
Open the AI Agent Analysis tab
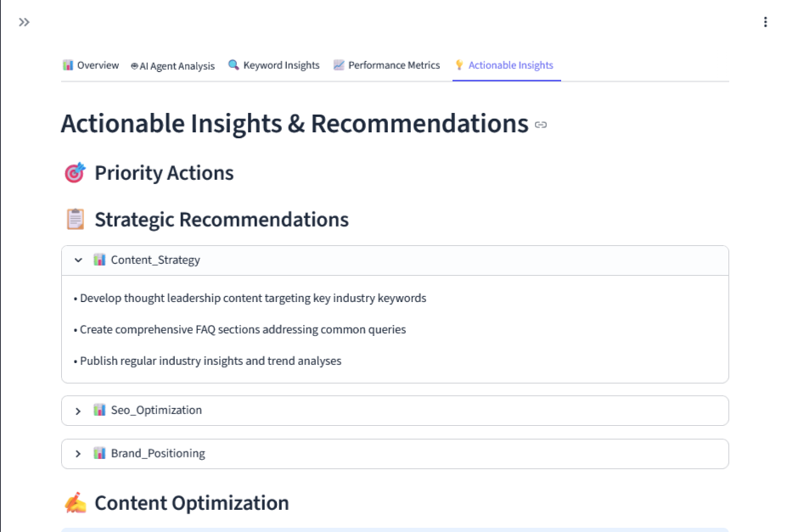coord(172,65)
